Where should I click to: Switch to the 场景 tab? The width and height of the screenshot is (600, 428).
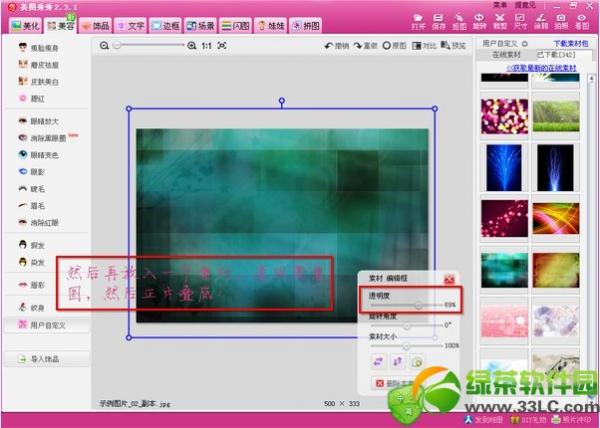pyautogui.click(x=201, y=26)
